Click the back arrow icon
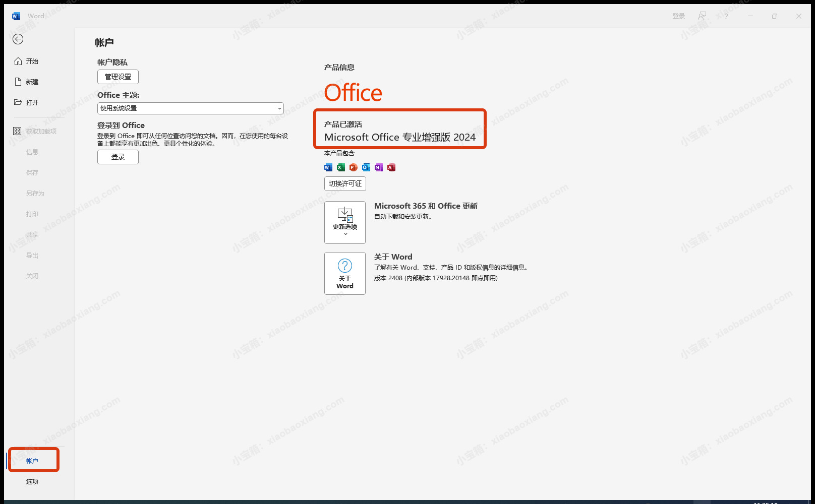Viewport: 815px width, 504px height. click(x=18, y=39)
